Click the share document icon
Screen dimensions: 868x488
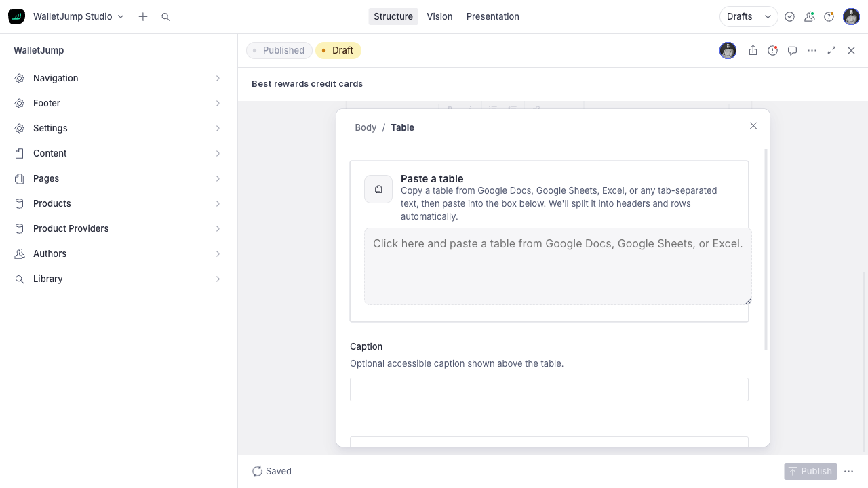click(x=753, y=50)
